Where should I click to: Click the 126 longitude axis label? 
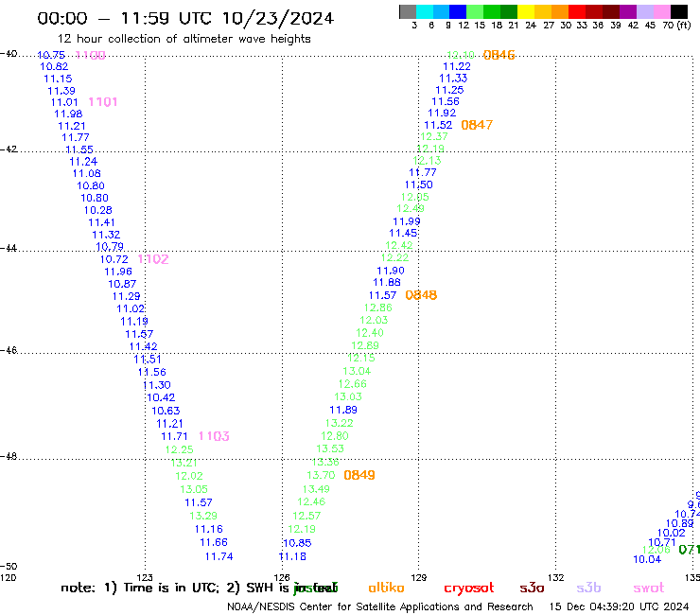pos(282,577)
